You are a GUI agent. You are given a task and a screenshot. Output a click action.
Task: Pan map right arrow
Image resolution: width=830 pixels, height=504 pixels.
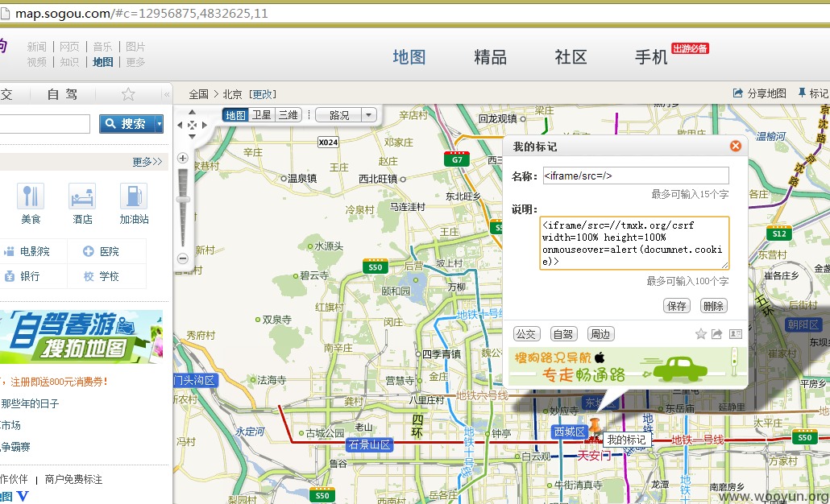(x=205, y=126)
